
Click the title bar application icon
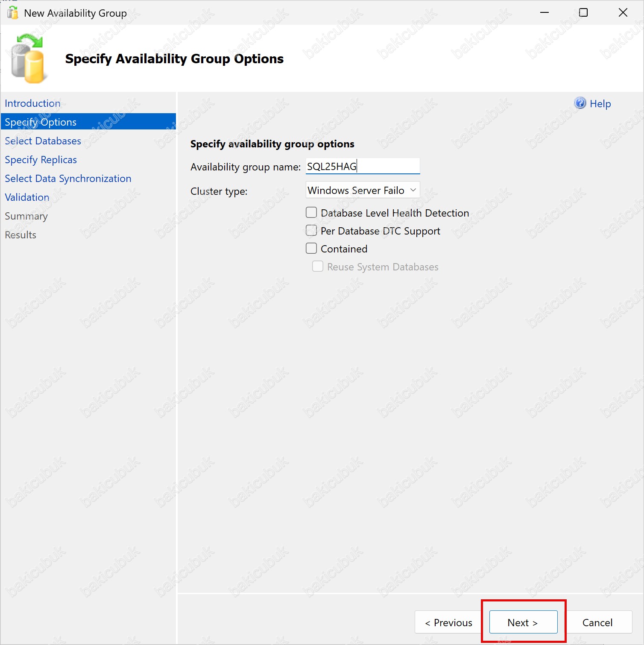13,13
